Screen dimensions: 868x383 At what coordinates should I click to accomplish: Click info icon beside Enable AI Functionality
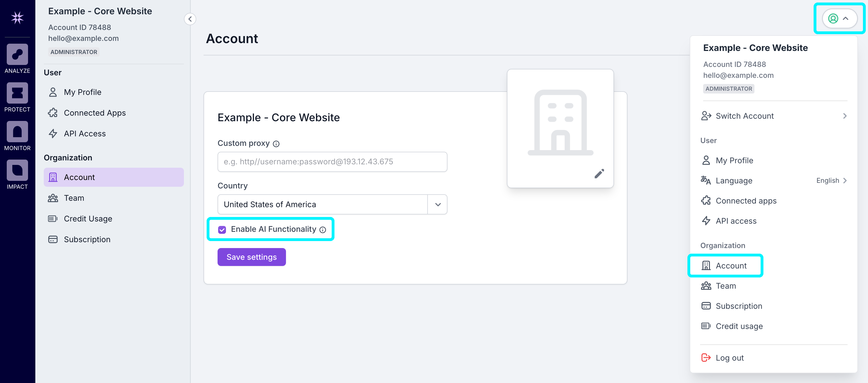coord(322,230)
